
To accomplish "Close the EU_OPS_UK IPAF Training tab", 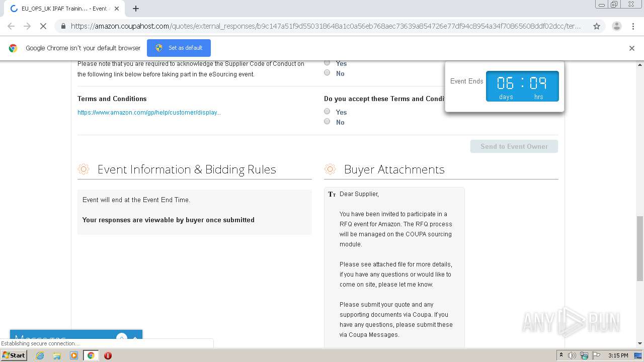I will 116,9.
